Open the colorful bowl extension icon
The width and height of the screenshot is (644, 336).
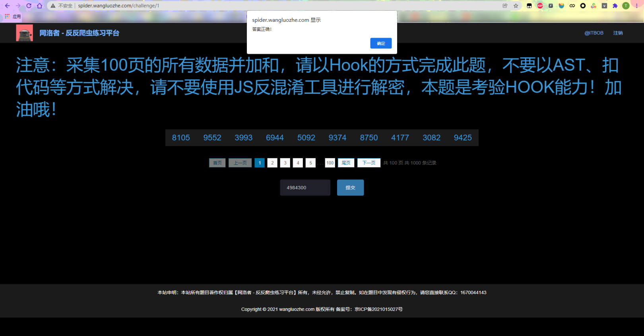click(x=561, y=6)
